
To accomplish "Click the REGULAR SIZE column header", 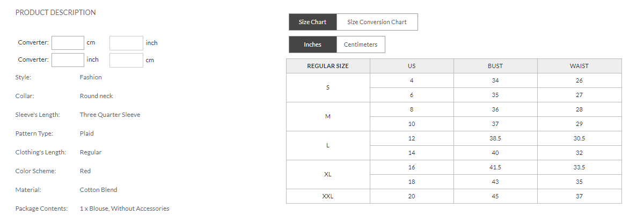I will (x=328, y=66).
